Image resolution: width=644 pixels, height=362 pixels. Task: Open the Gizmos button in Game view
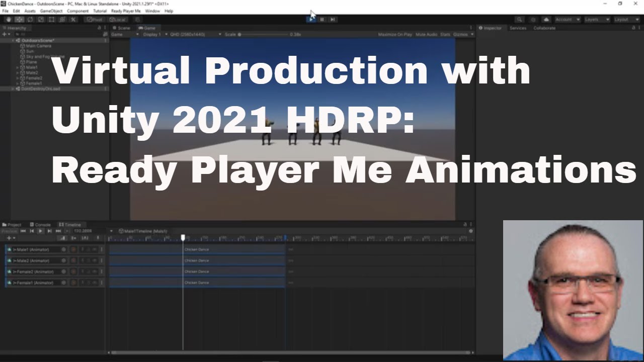click(462, 34)
